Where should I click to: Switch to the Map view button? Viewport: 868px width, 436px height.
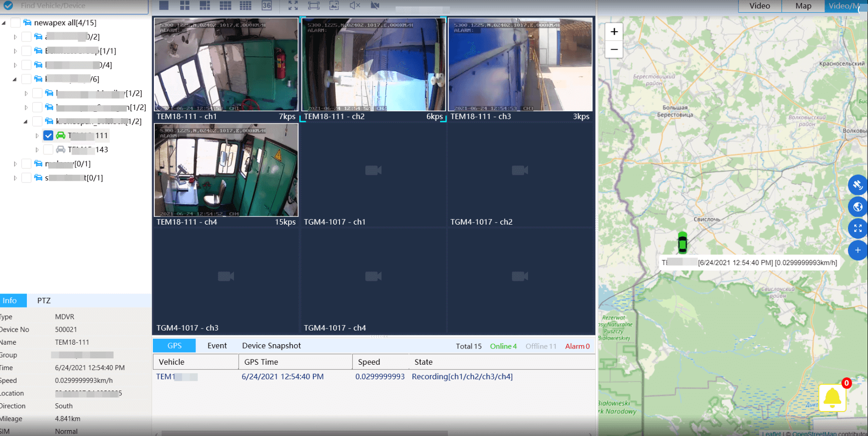click(x=803, y=6)
